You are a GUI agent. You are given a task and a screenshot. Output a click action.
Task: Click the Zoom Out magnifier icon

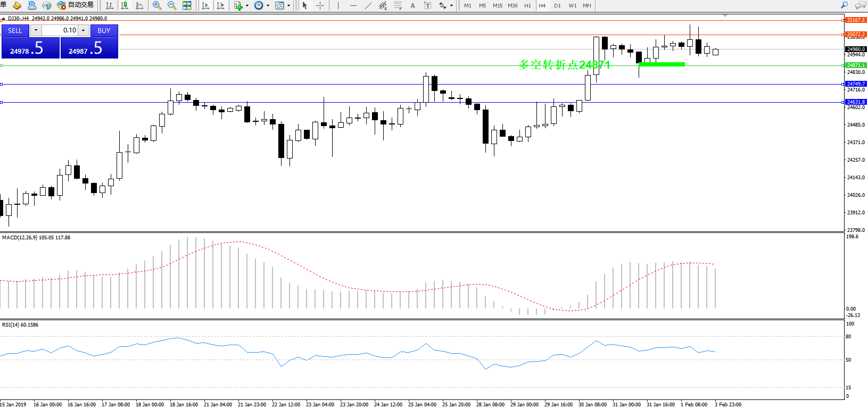click(172, 5)
